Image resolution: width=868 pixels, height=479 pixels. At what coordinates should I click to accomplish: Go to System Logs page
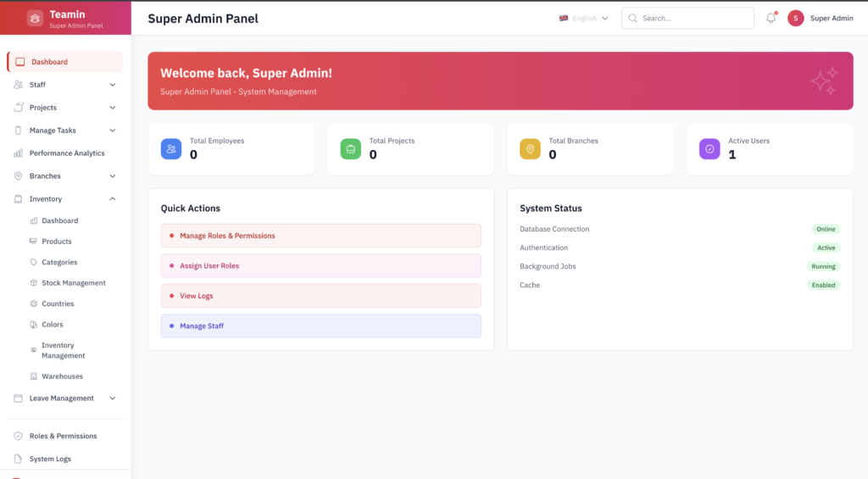[50, 459]
